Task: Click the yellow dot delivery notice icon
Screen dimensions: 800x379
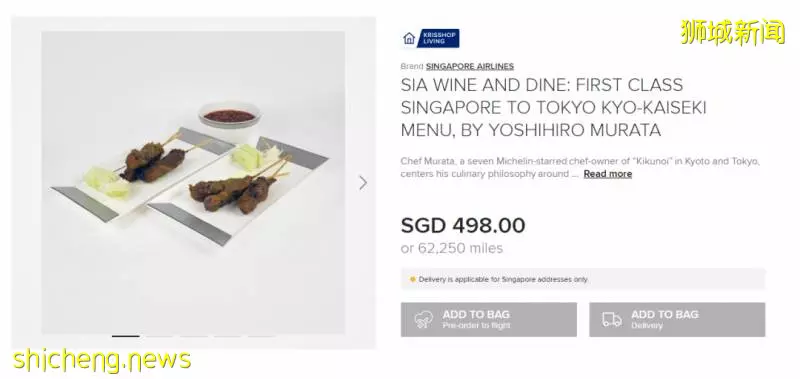Action: point(413,280)
